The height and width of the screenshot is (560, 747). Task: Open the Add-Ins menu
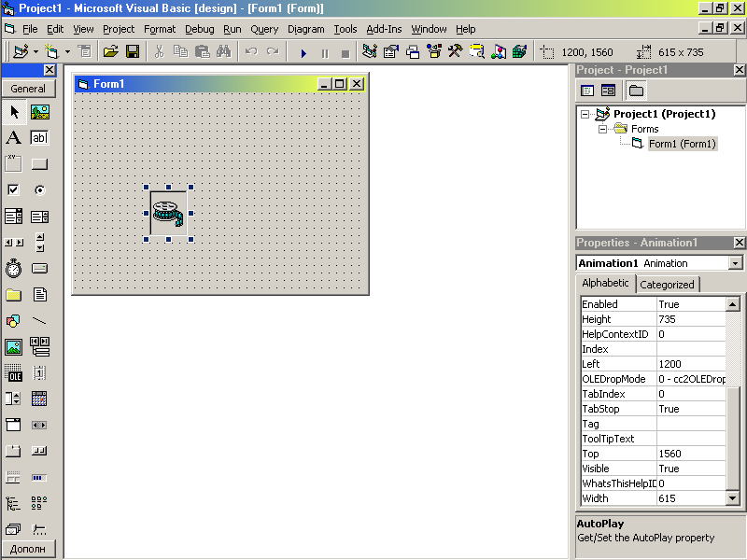pyautogui.click(x=384, y=29)
